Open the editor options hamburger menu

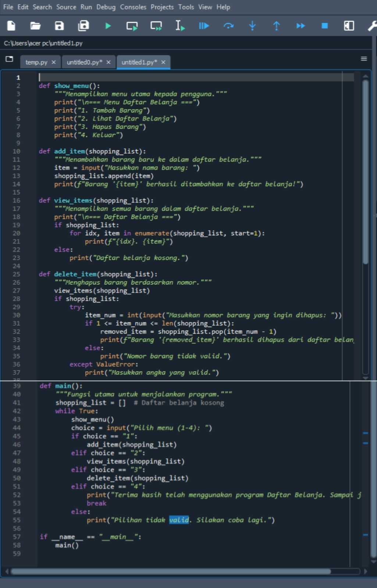(x=364, y=59)
